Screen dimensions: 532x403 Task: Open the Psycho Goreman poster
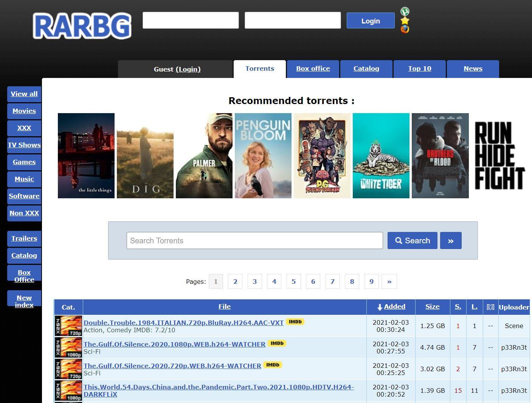(x=322, y=156)
